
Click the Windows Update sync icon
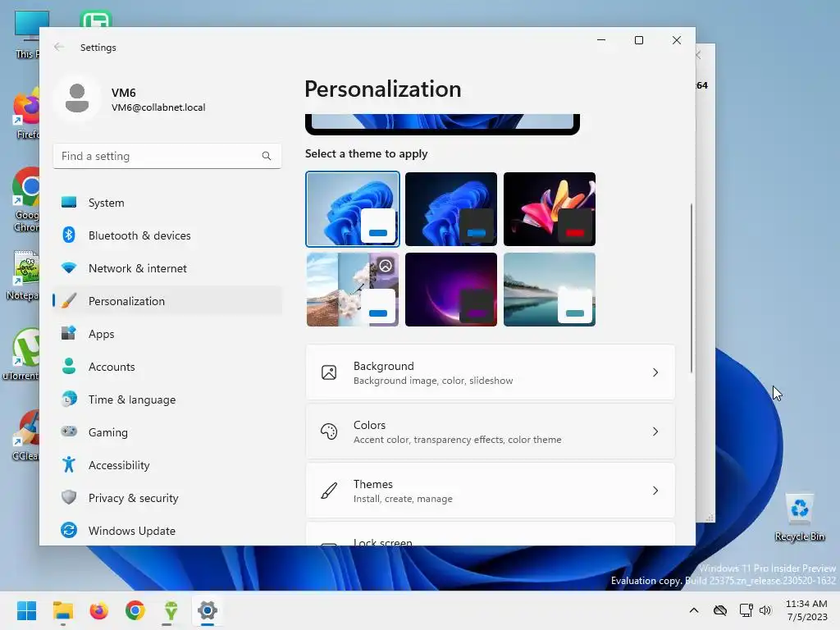69,530
